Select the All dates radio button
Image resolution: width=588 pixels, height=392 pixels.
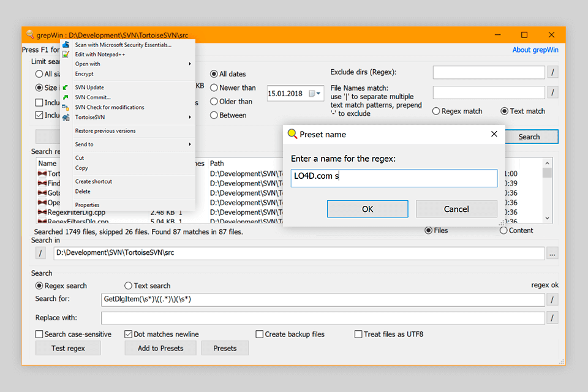(x=214, y=74)
